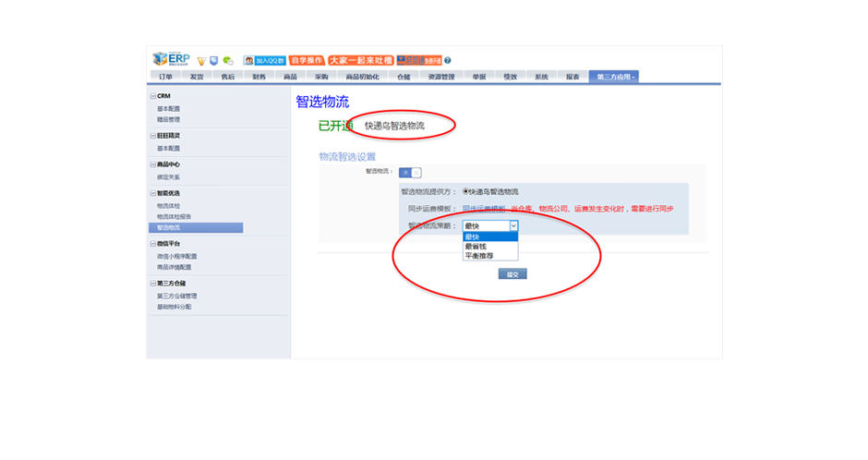This screenshot has width=868, height=460.
Task: Open the 采购 tab
Action: tap(321, 77)
